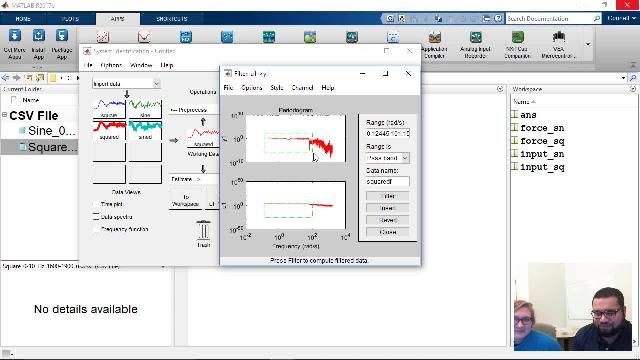Open the Filter window's Options menu
Image resolution: width=640 pixels, height=360 pixels.
coord(251,88)
